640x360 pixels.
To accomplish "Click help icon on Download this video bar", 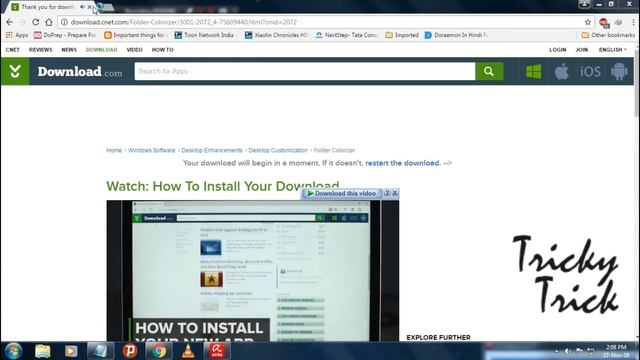I will pos(387,193).
